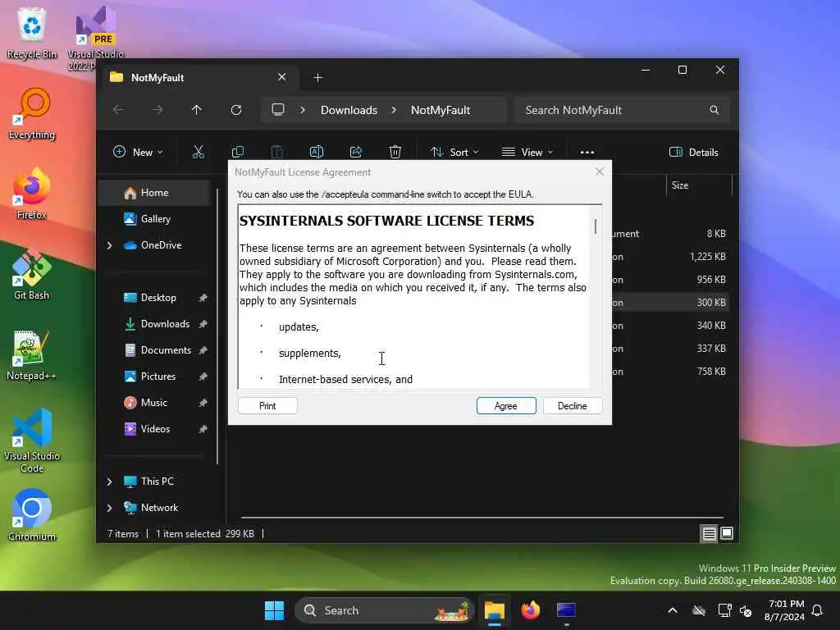Click the Cut scissors icon
The width and height of the screenshot is (840, 630).
199,152
